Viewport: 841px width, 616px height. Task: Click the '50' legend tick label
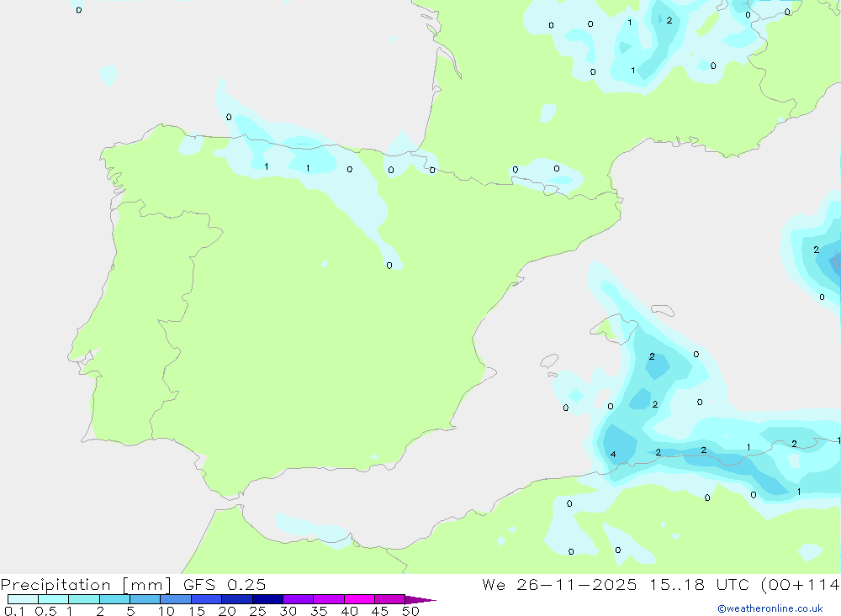(410, 611)
